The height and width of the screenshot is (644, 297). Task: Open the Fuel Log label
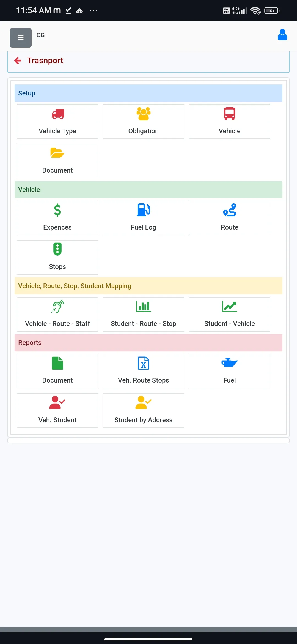tap(144, 227)
